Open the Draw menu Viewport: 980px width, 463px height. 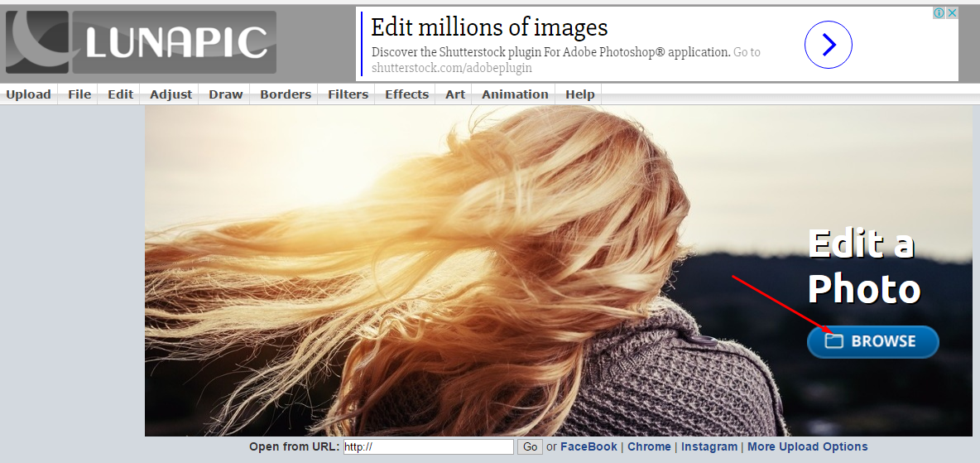(x=226, y=94)
